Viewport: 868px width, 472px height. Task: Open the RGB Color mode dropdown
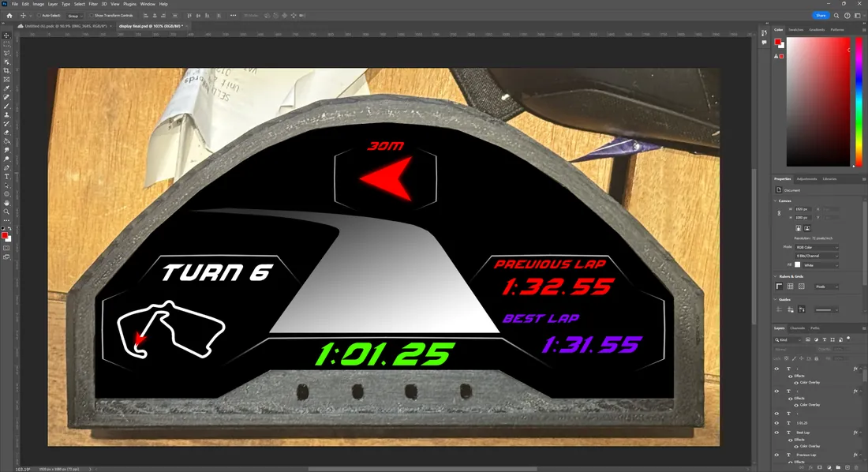tap(817, 248)
